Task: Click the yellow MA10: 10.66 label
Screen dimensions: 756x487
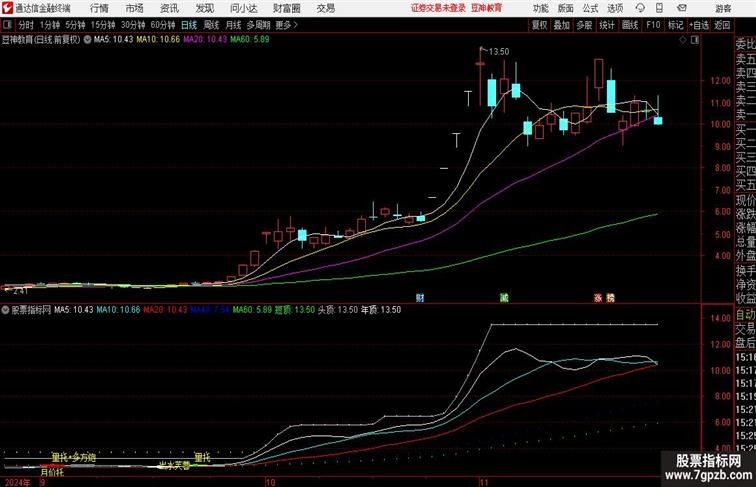Action: (x=158, y=40)
